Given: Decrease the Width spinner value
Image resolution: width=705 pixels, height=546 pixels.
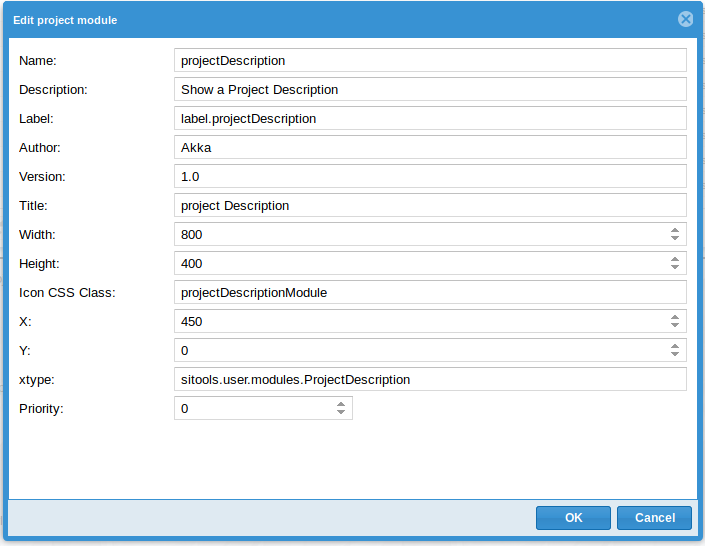Looking at the screenshot, I should [x=674, y=237].
